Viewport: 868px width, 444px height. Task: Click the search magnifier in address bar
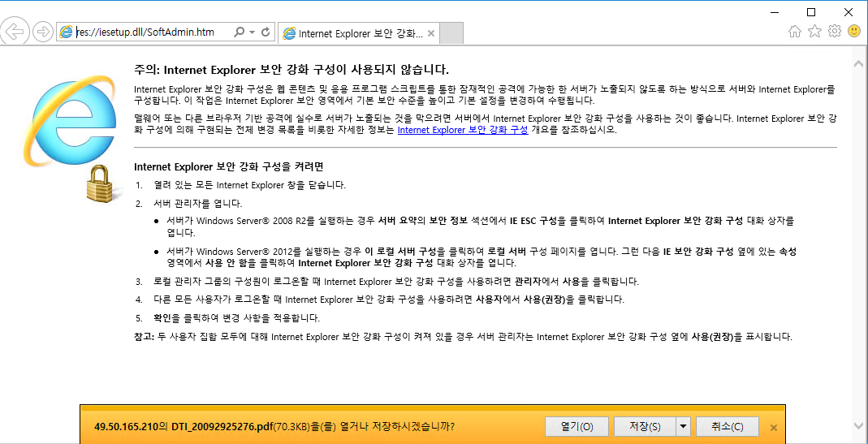[x=240, y=32]
